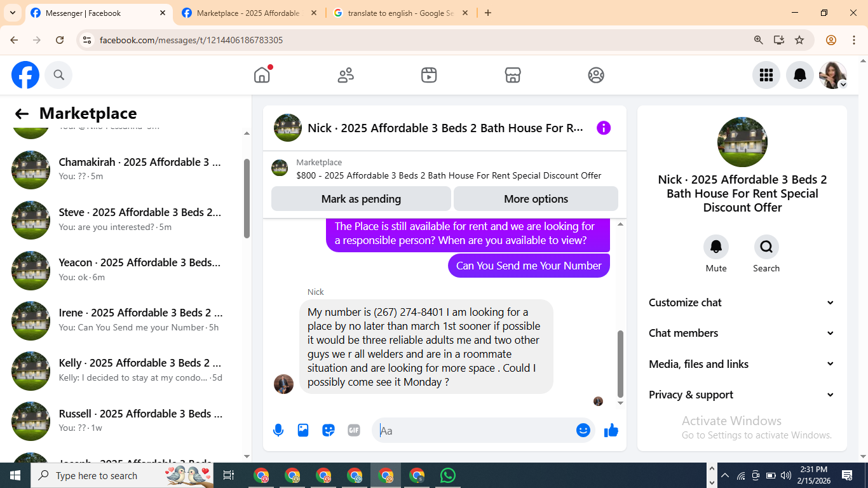Viewport: 868px width, 488px height.
Task: Open the account profile picture menu
Action: tap(833, 75)
